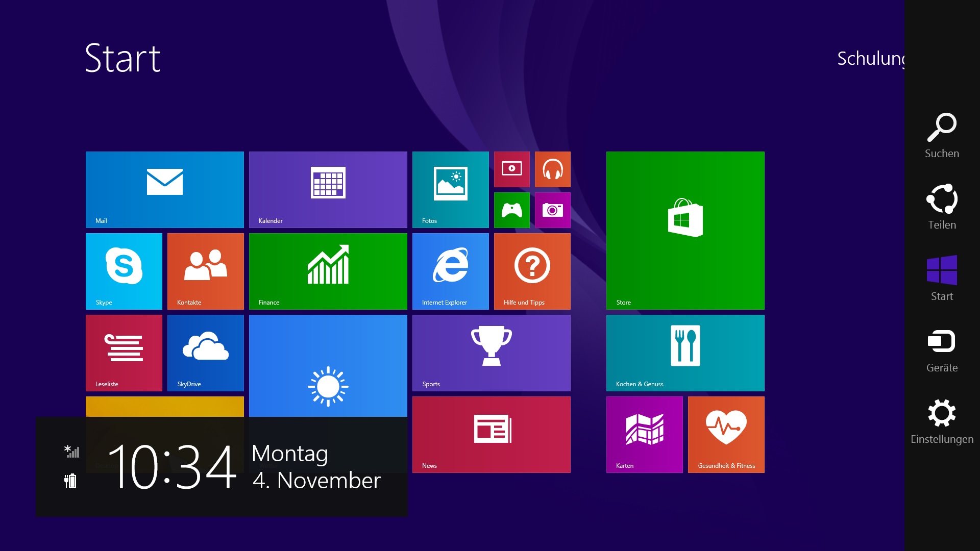Launch the Video small tile
Viewport: 980px width, 551px height.
coord(512,169)
